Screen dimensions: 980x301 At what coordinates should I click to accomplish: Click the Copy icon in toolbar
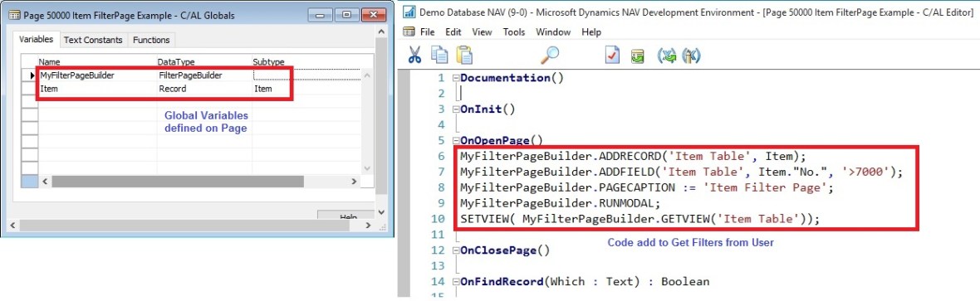click(x=440, y=55)
